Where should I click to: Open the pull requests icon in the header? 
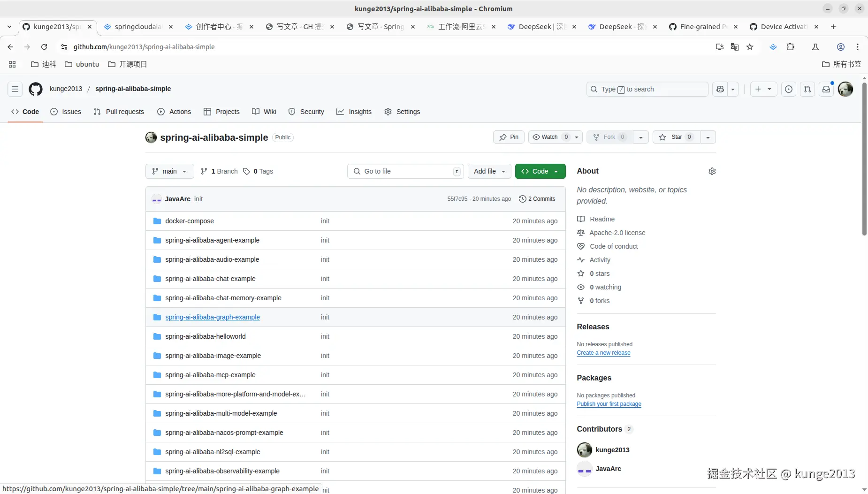[807, 89]
